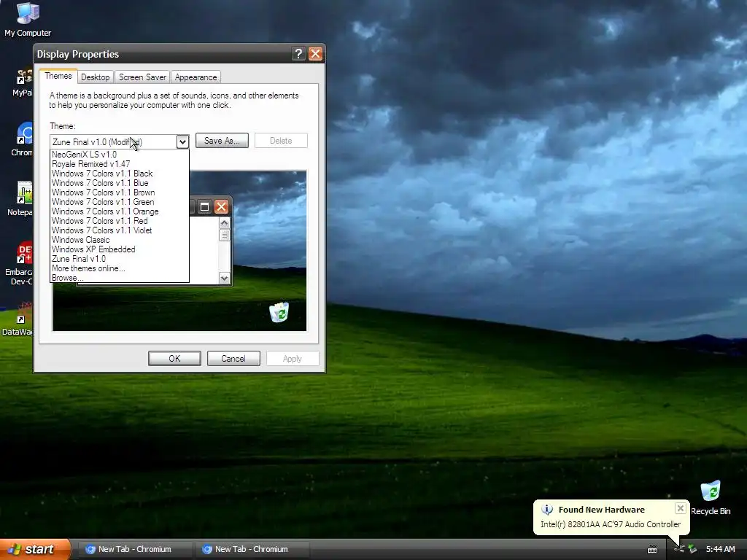Select the Windows Classic theme
Image resolution: width=747 pixels, height=560 pixels.
120,240
